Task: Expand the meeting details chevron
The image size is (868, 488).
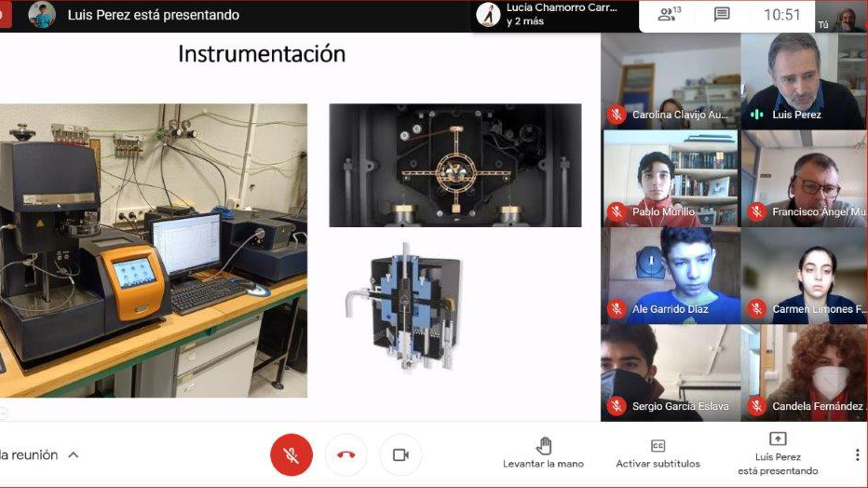Action: [74, 455]
